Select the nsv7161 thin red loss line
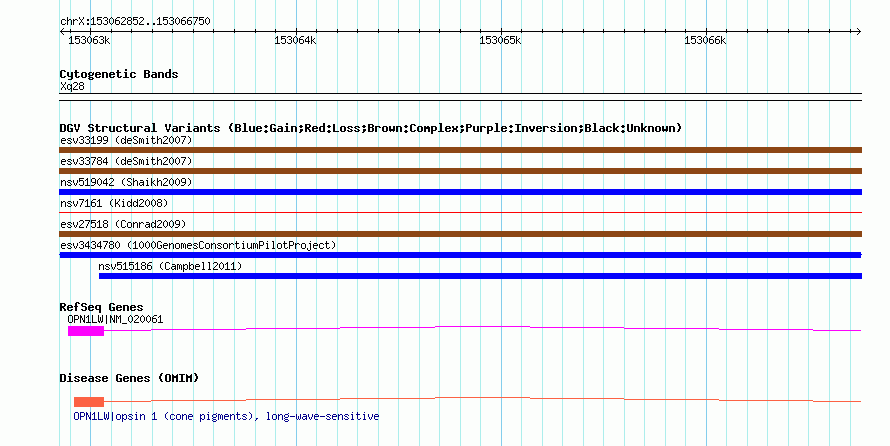 click(x=460, y=213)
